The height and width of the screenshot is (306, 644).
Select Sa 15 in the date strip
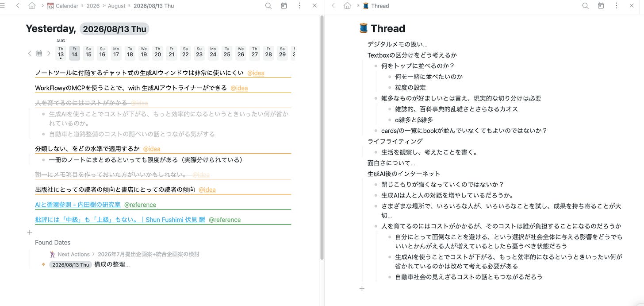click(88, 53)
